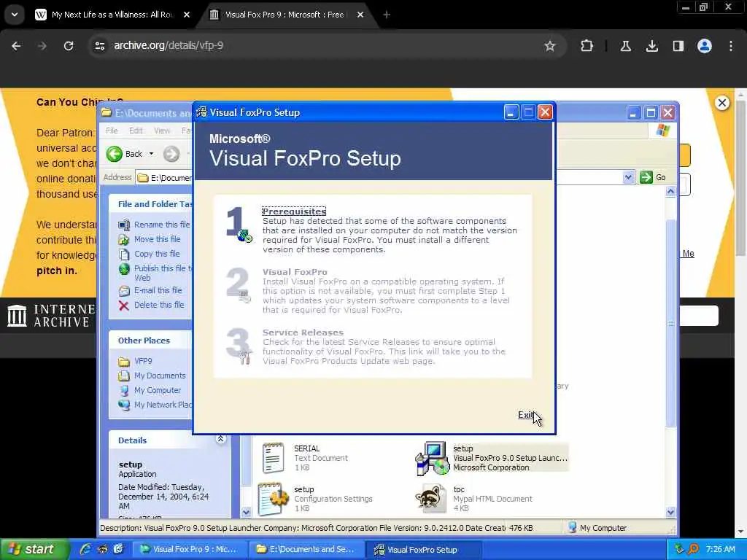
Task: Click Publish this file to Web
Action: click(162, 273)
